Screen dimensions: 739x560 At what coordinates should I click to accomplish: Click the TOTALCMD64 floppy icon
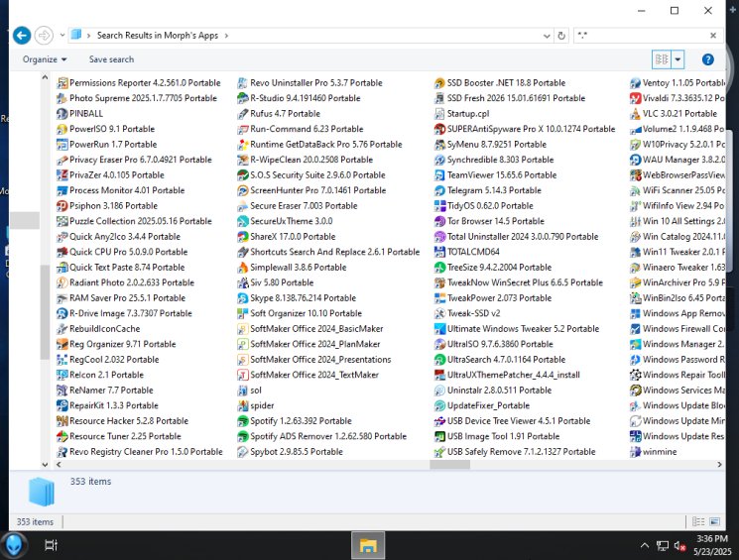439,252
